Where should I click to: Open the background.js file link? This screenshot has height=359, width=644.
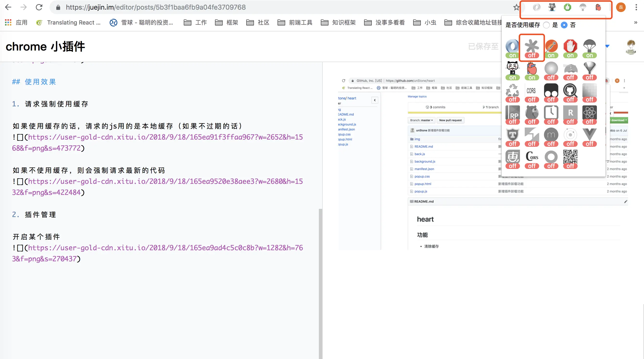424,161
